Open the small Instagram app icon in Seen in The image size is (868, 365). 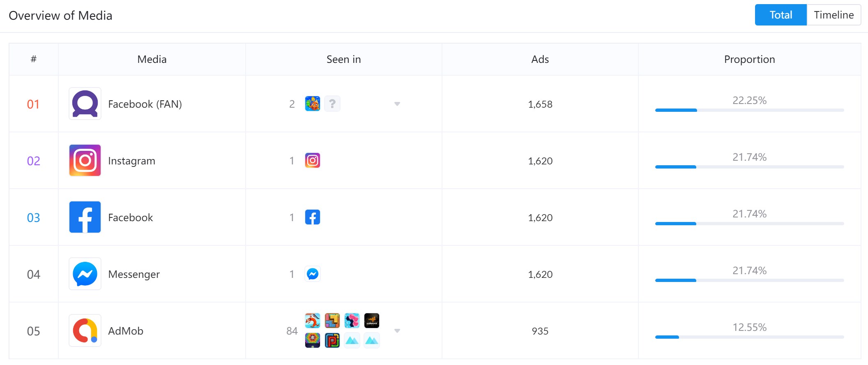[313, 161]
